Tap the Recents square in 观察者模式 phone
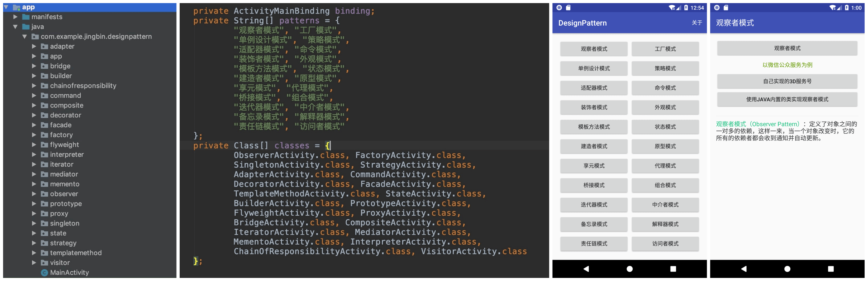The image size is (868, 281). tap(831, 269)
